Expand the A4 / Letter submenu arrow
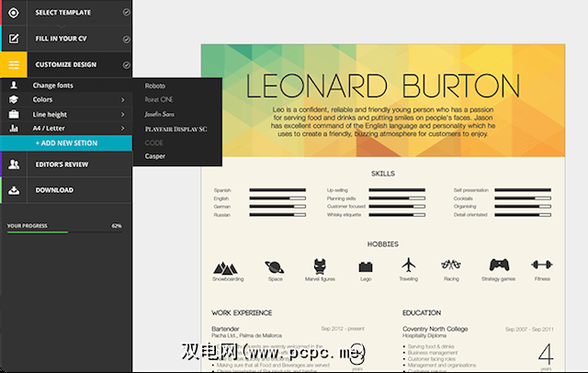This screenshot has width=588, height=373. click(122, 129)
